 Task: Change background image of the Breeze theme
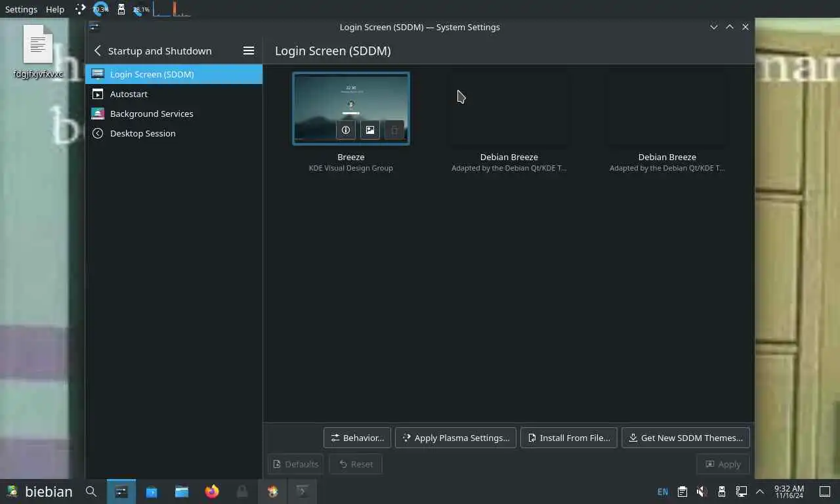[x=370, y=130]
